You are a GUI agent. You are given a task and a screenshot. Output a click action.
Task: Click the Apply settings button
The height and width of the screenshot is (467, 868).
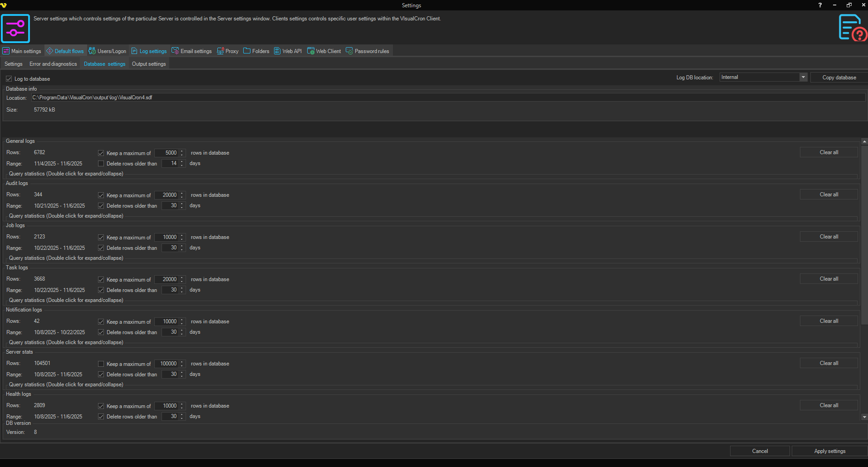point(829,451)
